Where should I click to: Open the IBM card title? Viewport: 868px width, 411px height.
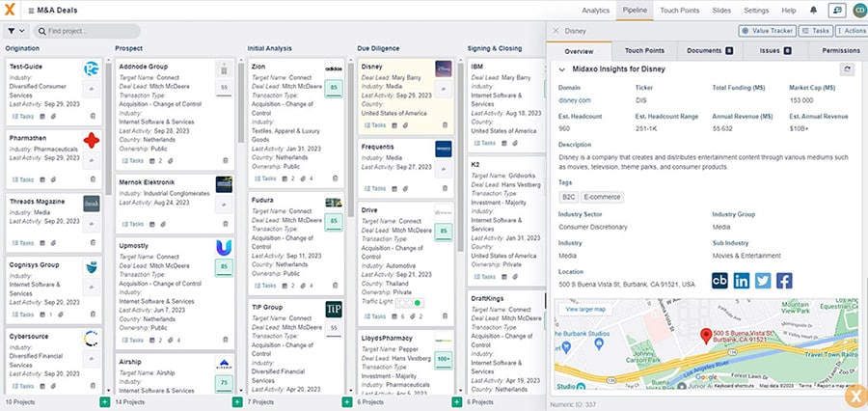point(477,66)
